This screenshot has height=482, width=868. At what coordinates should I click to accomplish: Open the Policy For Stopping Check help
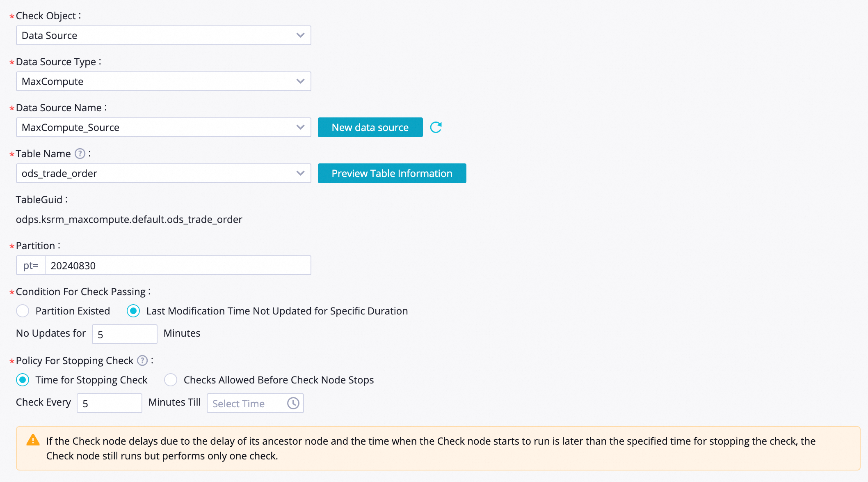[142, 360]
